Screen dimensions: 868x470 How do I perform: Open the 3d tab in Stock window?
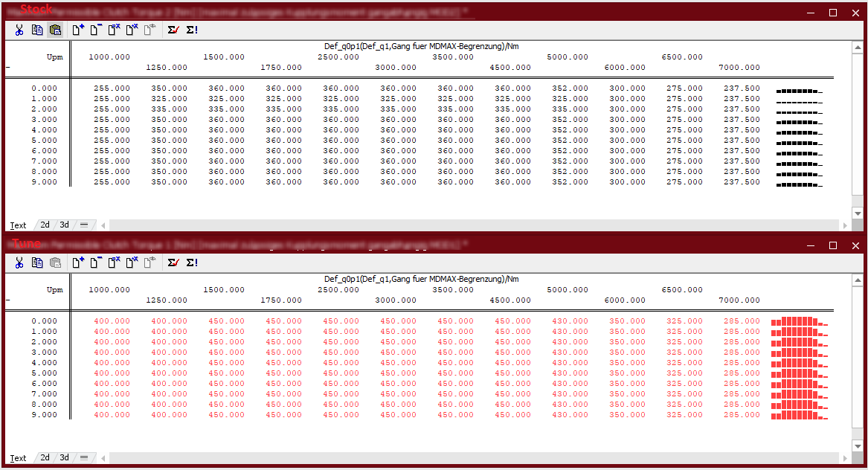click(65, 225)
